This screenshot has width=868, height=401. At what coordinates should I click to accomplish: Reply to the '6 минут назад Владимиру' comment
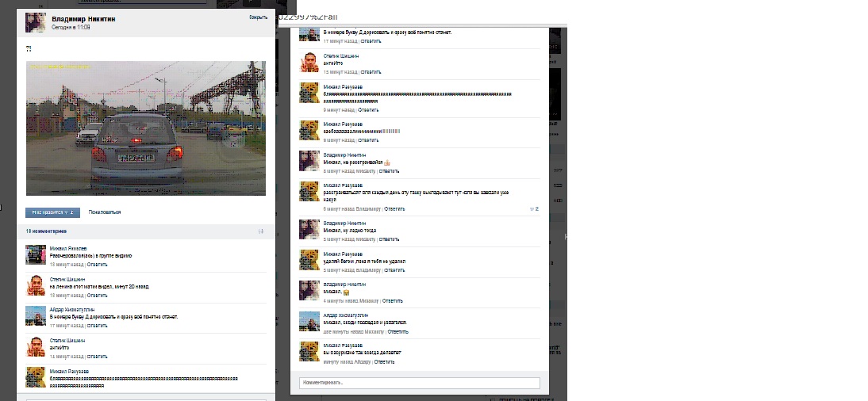394,209
